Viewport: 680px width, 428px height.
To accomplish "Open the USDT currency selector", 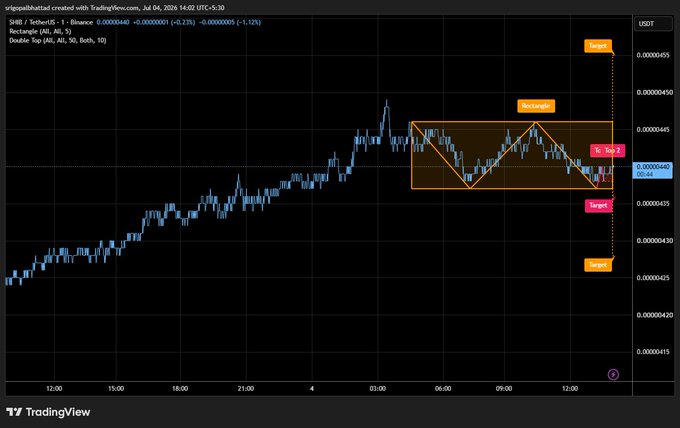I will [x=653, y=24].
